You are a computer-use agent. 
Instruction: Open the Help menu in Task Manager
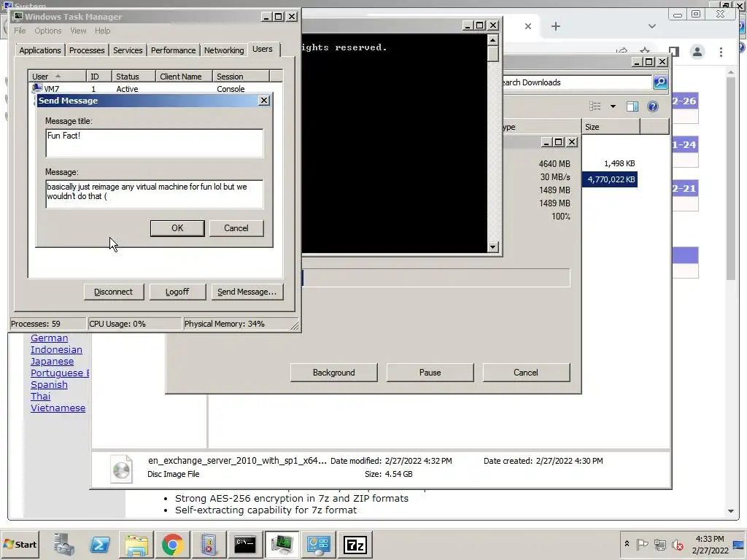(102, 31)
